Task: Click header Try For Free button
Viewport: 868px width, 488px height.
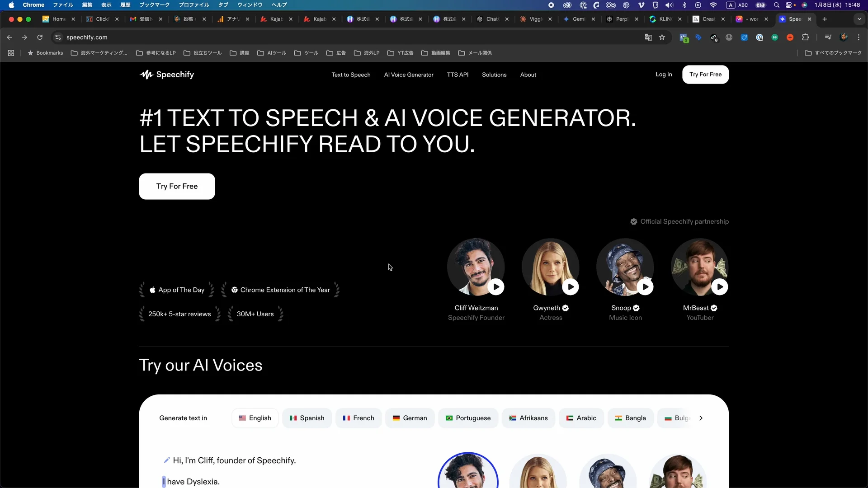Action: [705, 75]
